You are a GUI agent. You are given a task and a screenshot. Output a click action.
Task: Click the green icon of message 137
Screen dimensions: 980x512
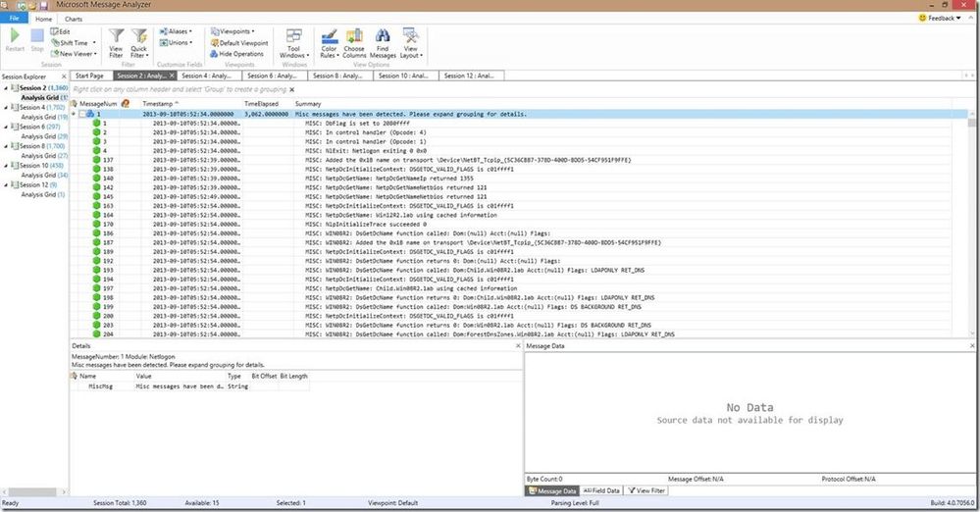(x=96, y=160)
